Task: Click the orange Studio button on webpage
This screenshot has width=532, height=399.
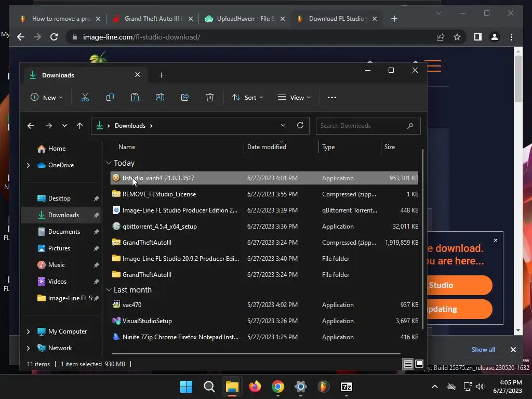Action: [459, 285]
